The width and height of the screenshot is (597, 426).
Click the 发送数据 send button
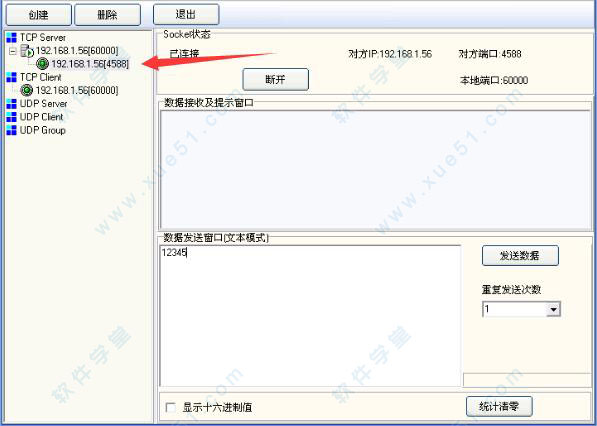[x=520, y=256]
